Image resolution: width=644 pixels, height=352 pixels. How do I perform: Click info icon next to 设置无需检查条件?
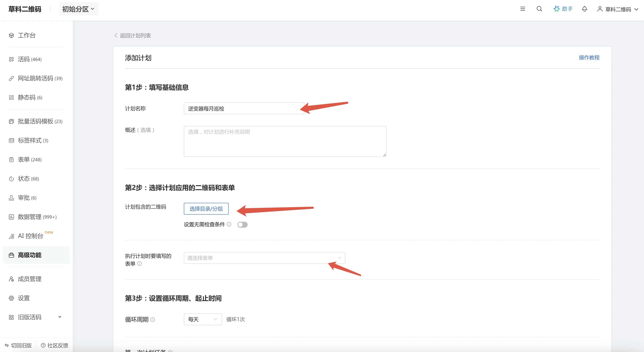[229, 224]
